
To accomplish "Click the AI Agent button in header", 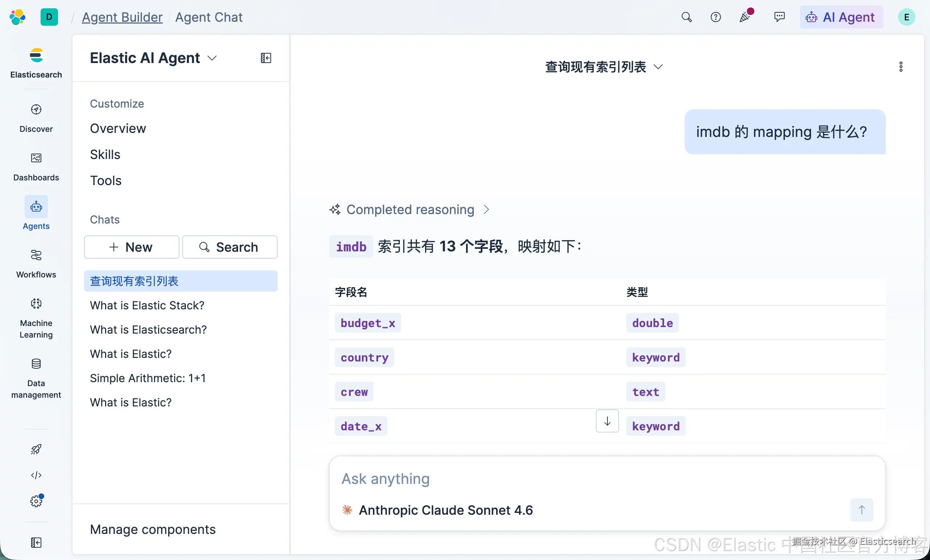I will (x=841, y=17).
